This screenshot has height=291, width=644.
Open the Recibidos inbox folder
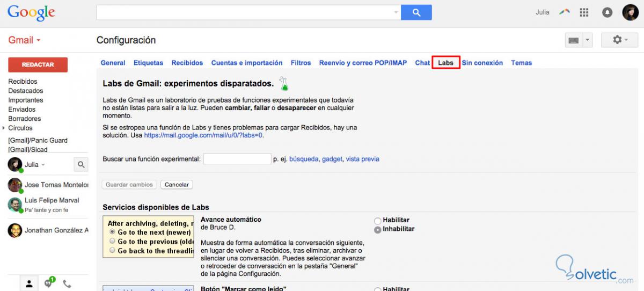pyautogui.click(x=23, y=82)
